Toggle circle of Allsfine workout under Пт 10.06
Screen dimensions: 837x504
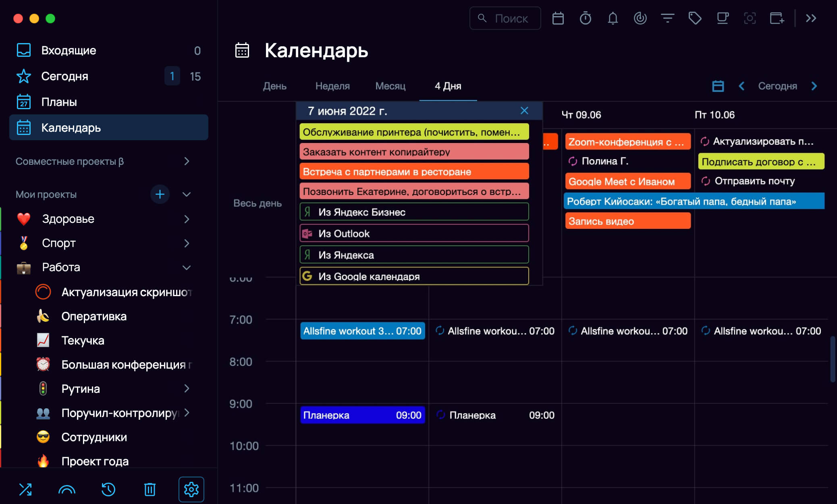tap(706, 331)
